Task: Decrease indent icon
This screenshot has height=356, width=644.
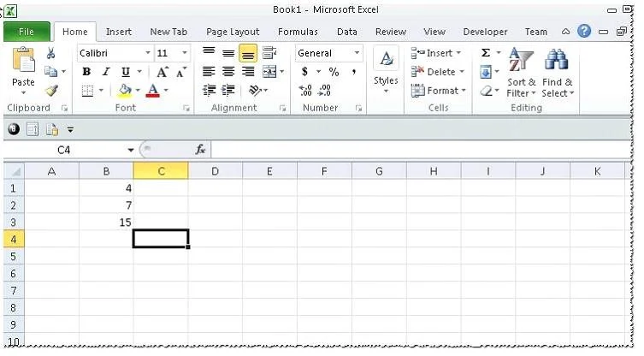Action: [209, 90]
